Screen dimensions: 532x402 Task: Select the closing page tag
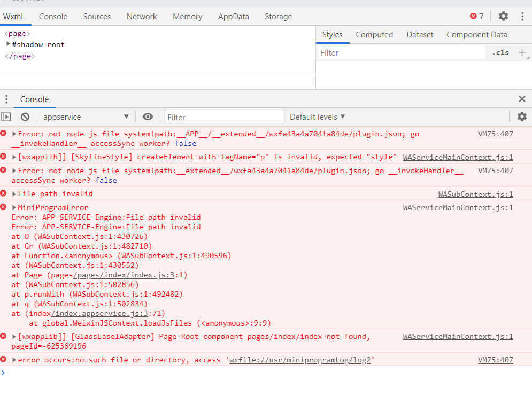(20, 56)
